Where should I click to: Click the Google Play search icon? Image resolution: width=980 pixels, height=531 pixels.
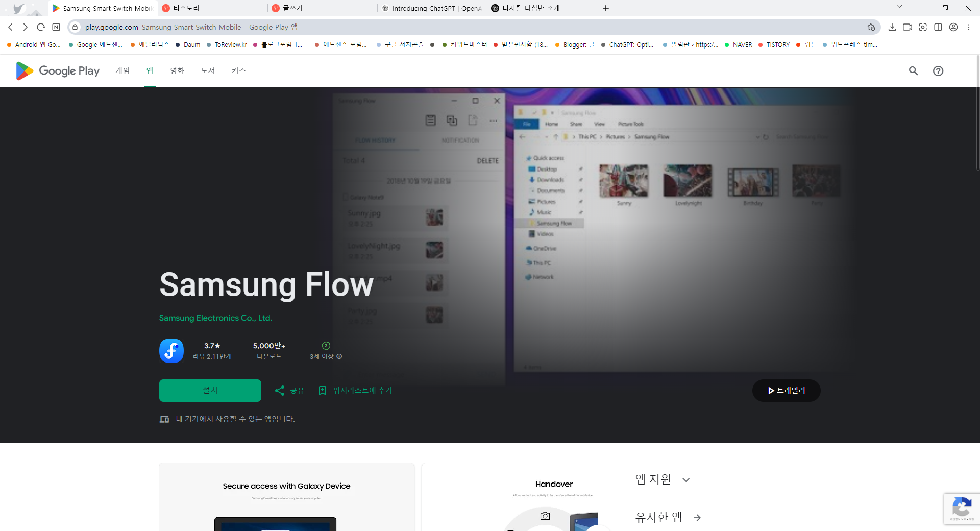[x=913, y=71]
